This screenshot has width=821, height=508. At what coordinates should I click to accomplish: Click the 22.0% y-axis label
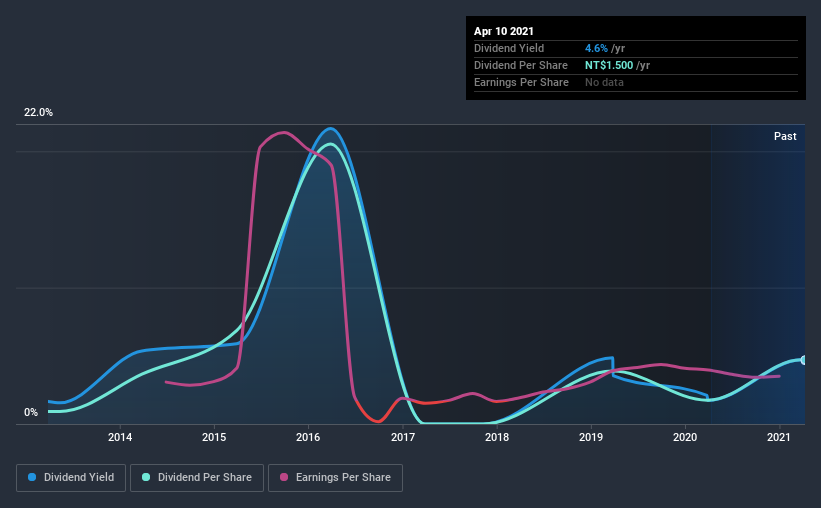[x=38, y=113]
